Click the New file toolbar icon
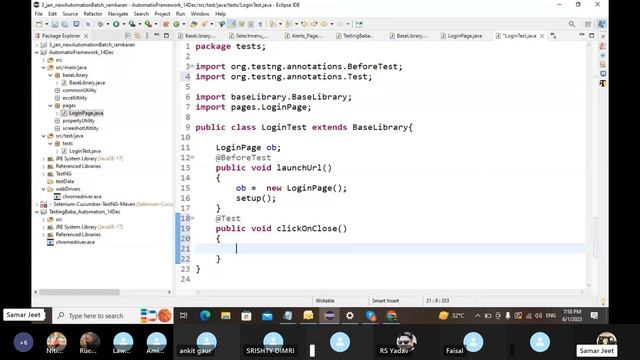 [39, 24]
